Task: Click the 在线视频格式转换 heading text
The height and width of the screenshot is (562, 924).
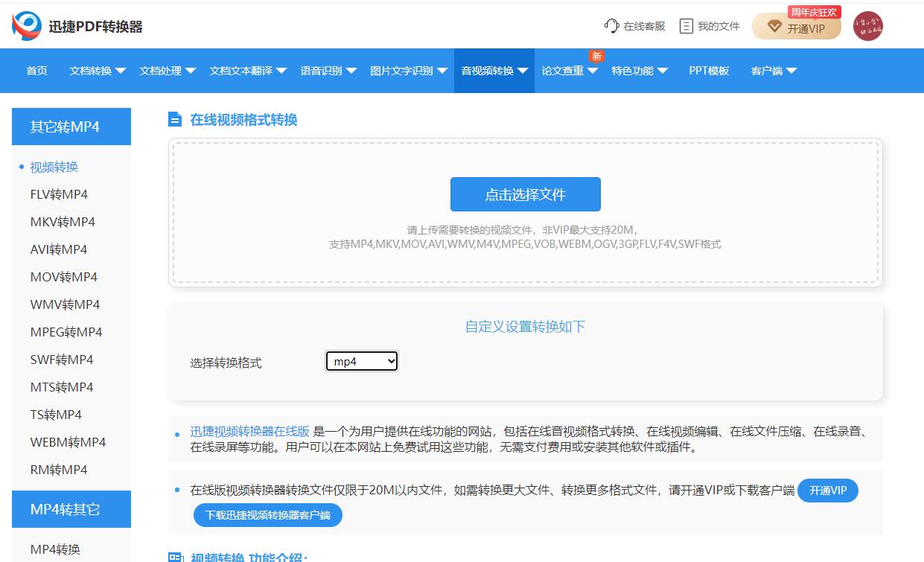Action: click(x=243, y=120)
